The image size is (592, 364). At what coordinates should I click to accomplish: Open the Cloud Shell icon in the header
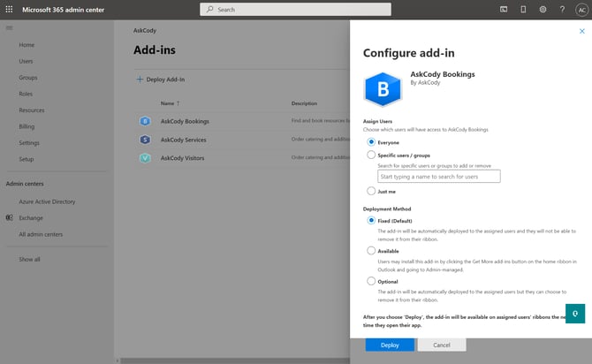pyautogui.click(x=504, y=9)
